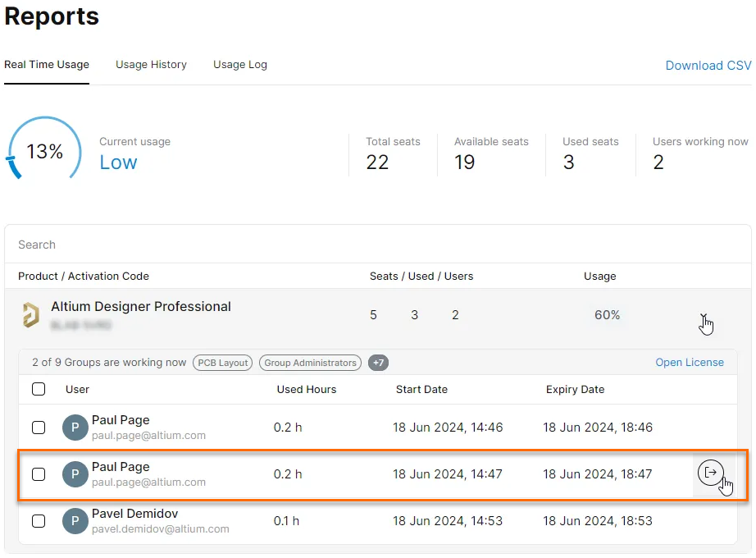Click the 18 Jun 2024, 14:46 start date
The height and width of the screenshot is (558, 756).
448,428
